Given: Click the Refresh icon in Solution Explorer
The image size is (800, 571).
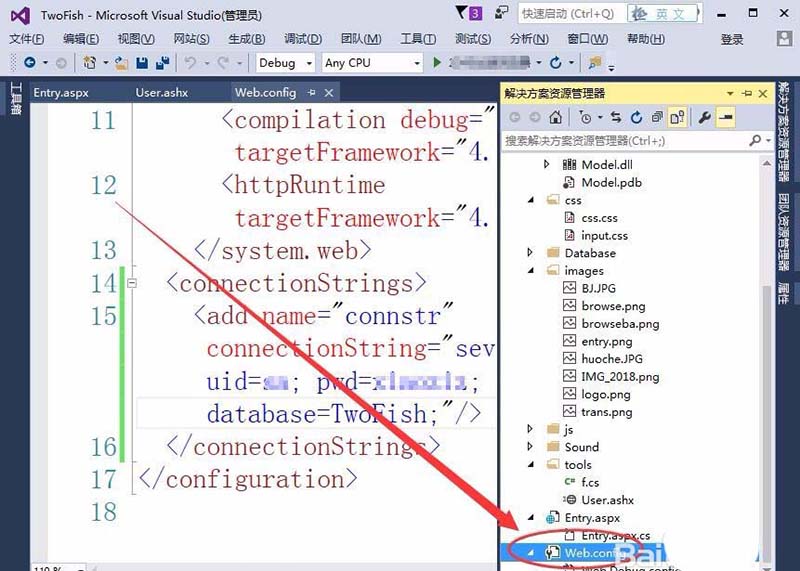Looking at the screenshot, I should [x=636, y=117].
